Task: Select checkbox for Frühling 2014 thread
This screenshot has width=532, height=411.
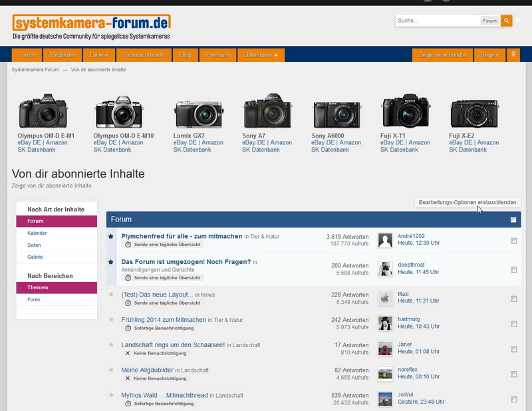Action: tap(513, 325)
